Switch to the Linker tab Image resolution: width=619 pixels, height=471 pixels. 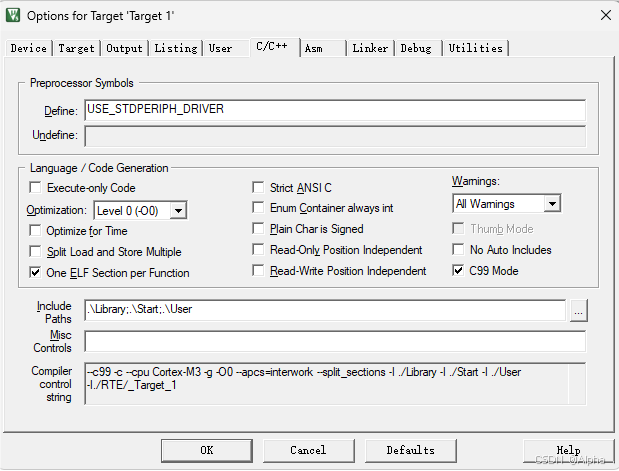(x=370, y=48)
